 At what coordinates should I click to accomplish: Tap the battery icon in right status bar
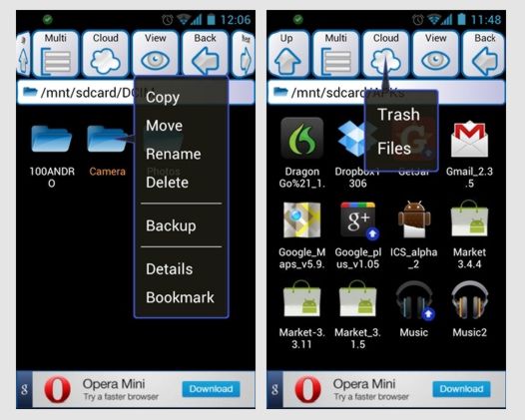[461, 19]
